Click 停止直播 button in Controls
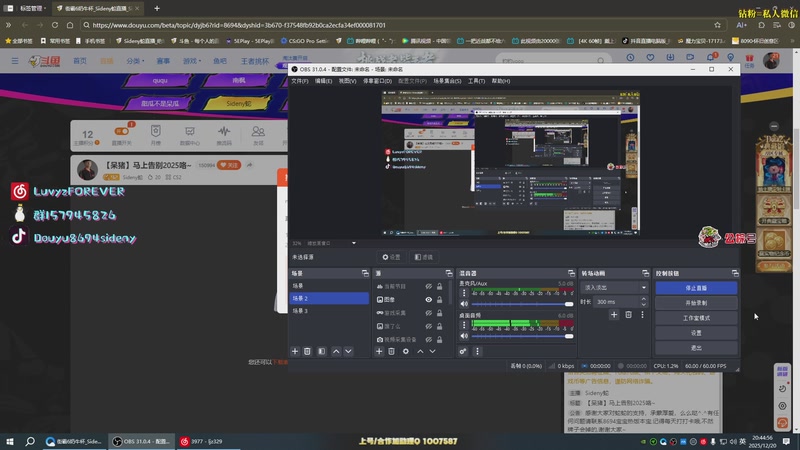The image size is (800, 450). pyautogui.click(x=696, y=288)
